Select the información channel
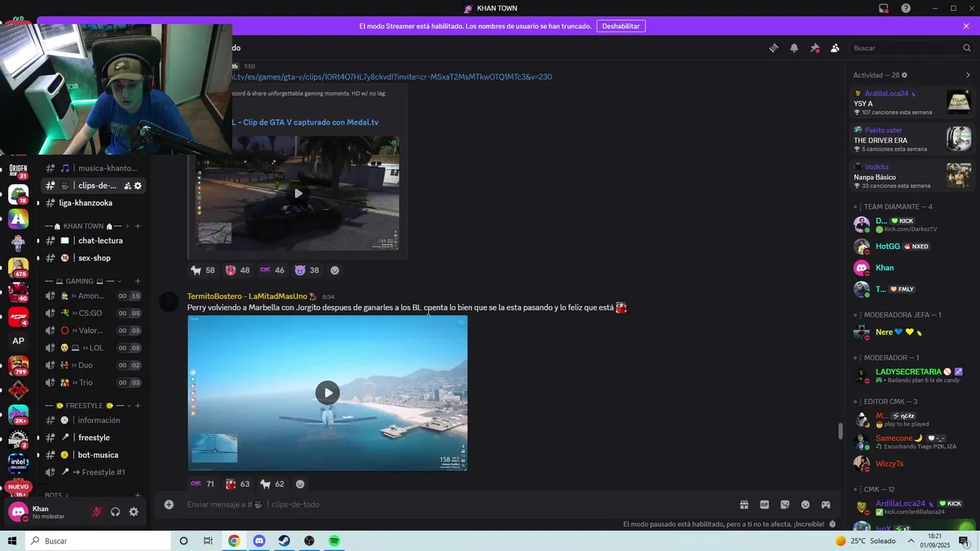This screenshot has width=980, height=551. coord(93,420)
